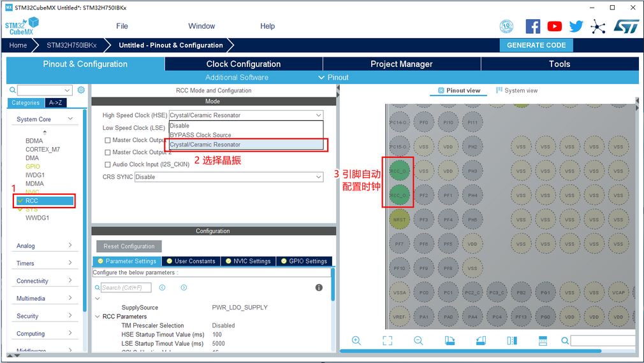The image size is (644, 363).
Task: Rotate the chip view clockwise
Action: [450, 341]
